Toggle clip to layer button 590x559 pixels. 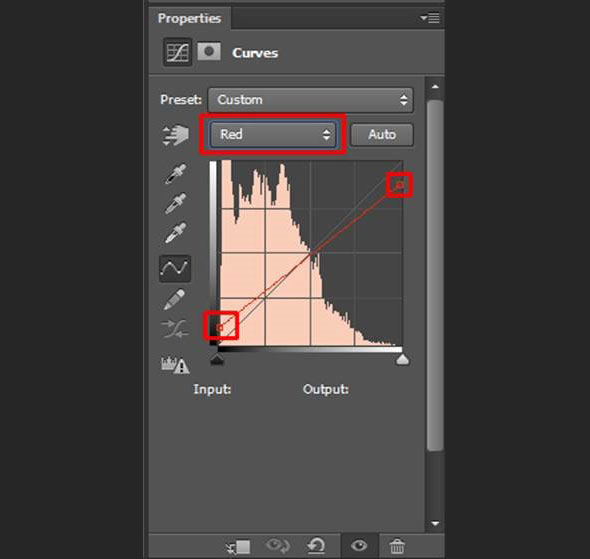[x=239, y=547]
